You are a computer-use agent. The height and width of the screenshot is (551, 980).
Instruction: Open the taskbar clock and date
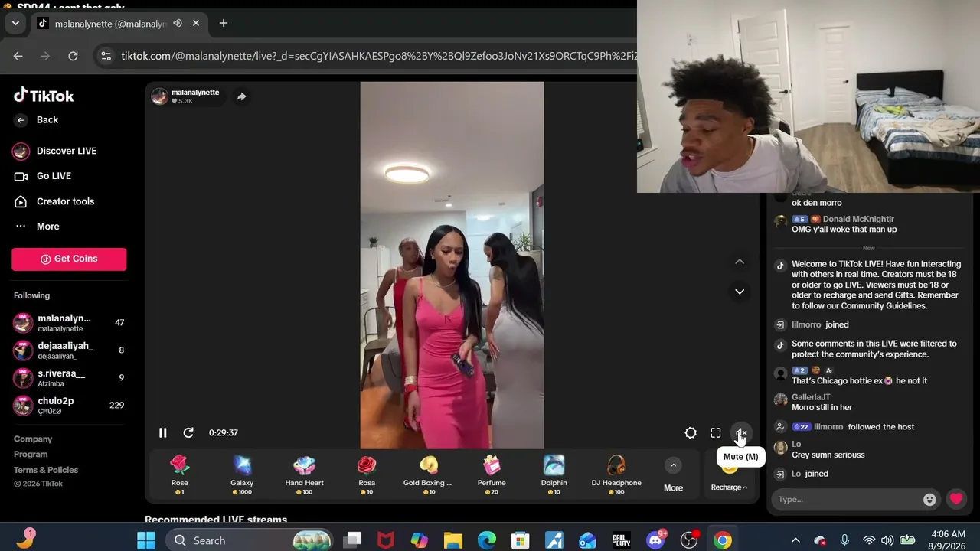pyautogui.click(x=949, y=540)
